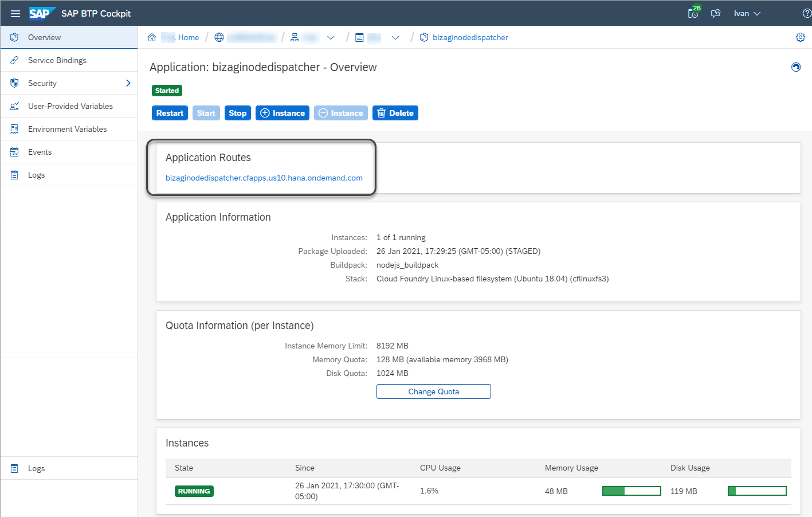Image resolution: width=812 pixels, height=517 pixels.
Task: Click the application hexagon icon in breadcrumb
Action: coord(424,37)
